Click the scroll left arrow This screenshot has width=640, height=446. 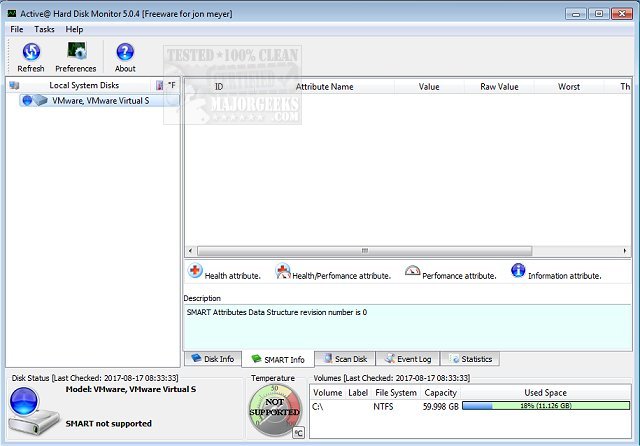190,251
